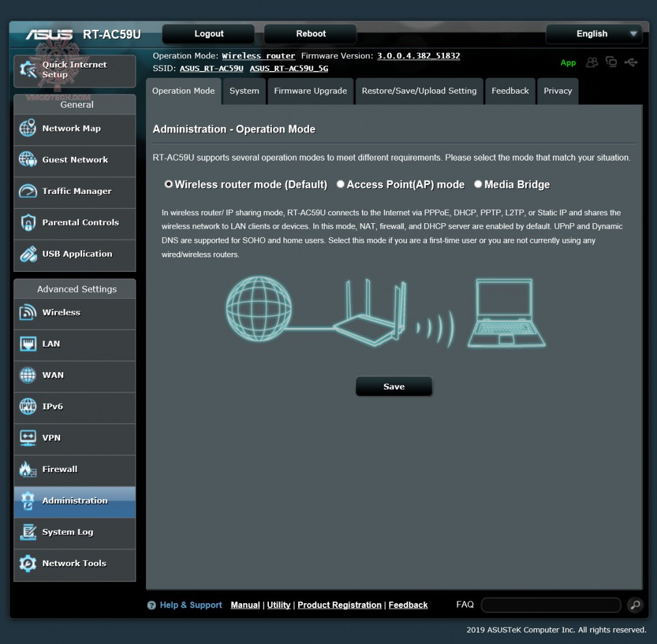This screenshot has height=644, width=657.
Task: Open the Product Registration link
Action: (339, 605)
